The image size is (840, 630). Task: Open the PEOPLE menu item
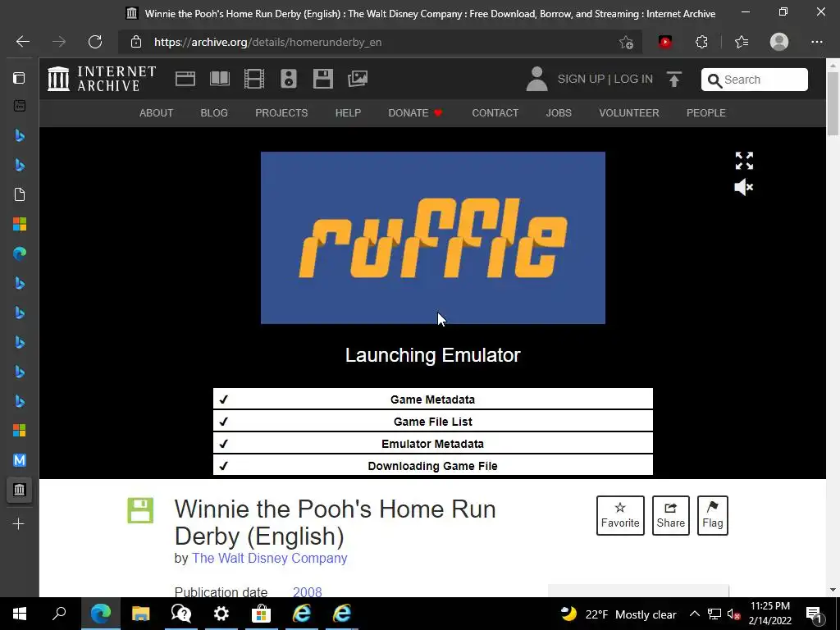[706, 113]
